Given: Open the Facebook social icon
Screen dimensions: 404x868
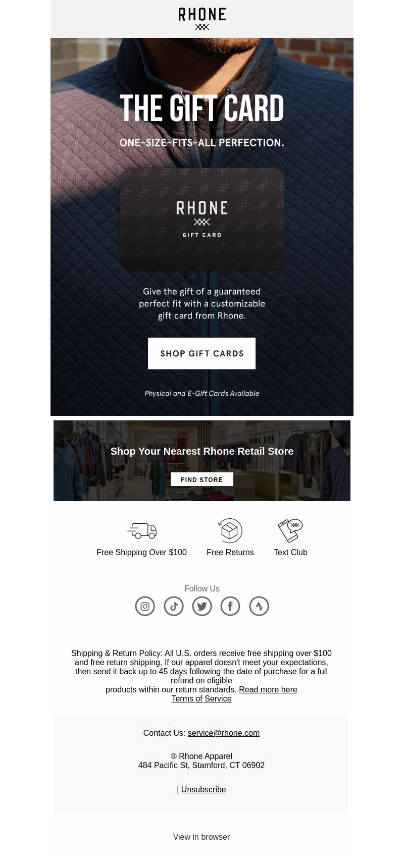Looking at the screenshot, I should 230,606.
